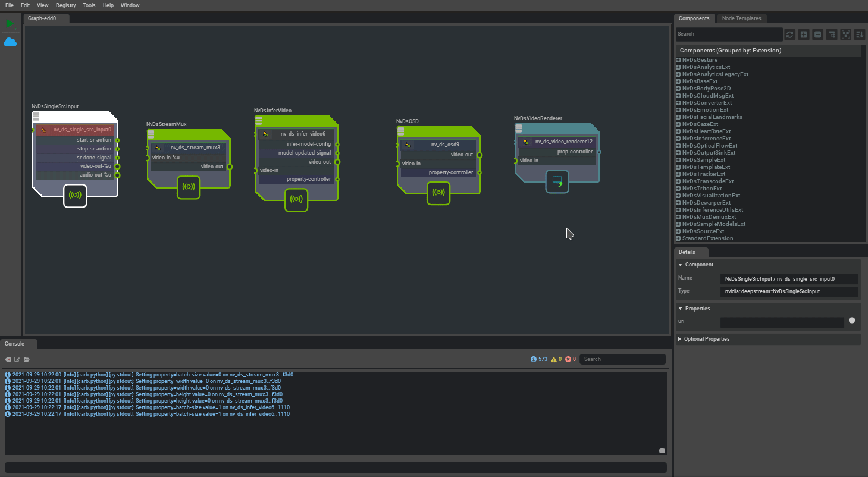
Task: Toggle the error message filter in console
Action: point(571,359)
